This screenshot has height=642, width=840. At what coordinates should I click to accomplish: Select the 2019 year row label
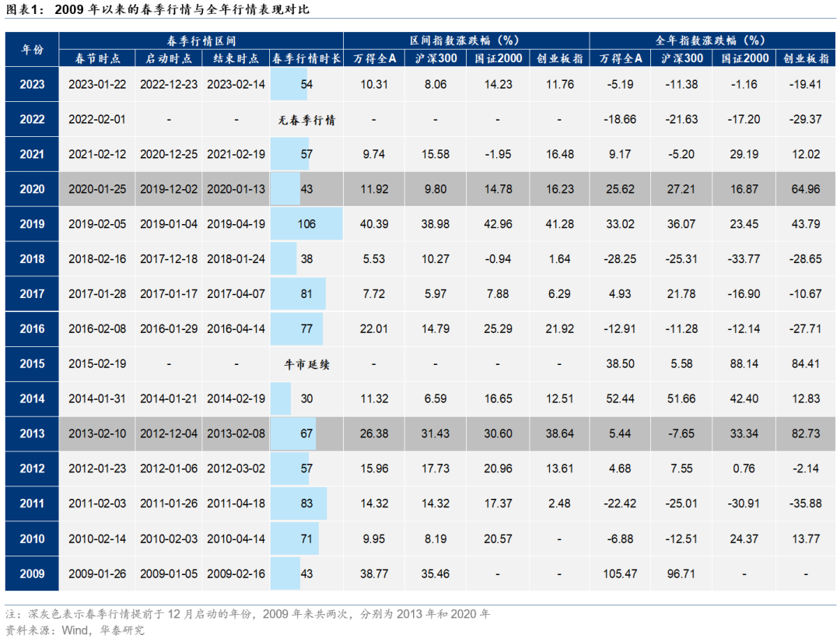[x=32, y=223]
